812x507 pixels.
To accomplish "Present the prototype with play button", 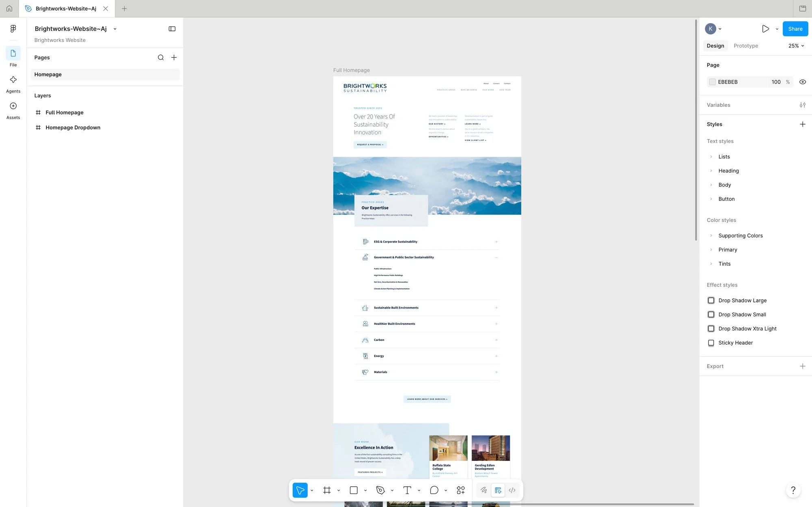I will coord(765,29).
